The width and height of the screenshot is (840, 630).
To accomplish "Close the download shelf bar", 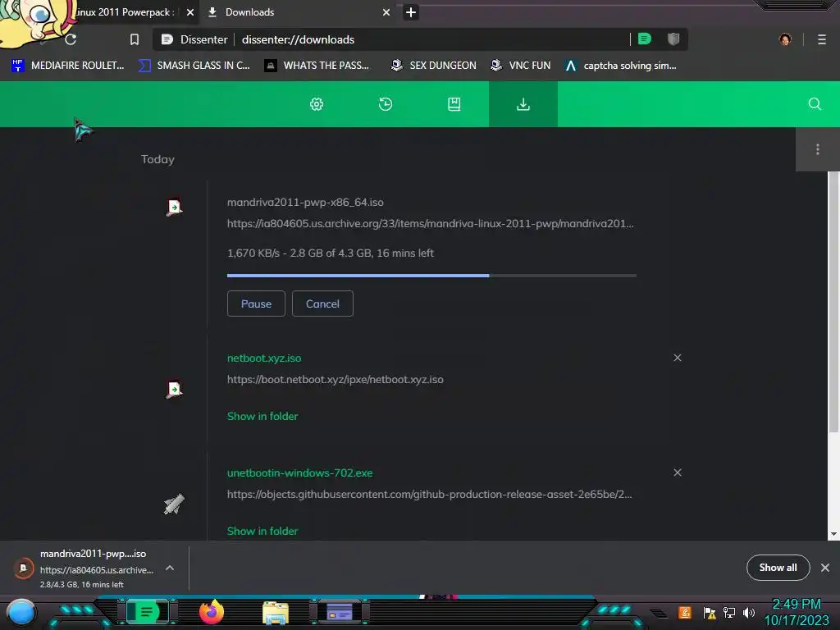I will [x=825, y=568].
